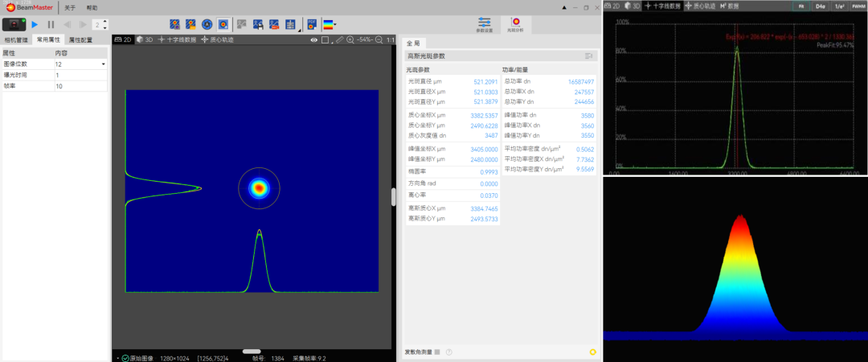Decrease the frame step value
This screenshot has height=362, width=868.
point(105,27)
